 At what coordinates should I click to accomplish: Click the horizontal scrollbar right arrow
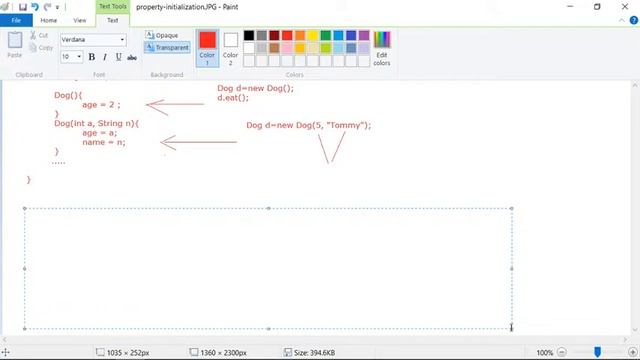click(x=625, y=339)
